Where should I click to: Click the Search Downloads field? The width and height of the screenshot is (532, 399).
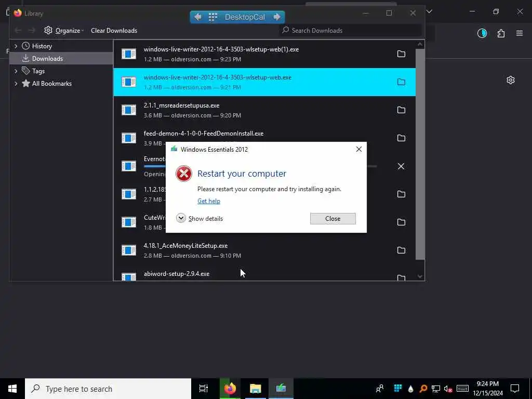[350, 30]
